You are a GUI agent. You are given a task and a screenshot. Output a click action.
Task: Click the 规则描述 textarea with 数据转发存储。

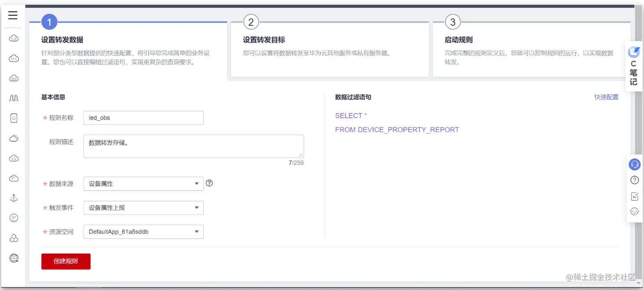coord(194,146)
